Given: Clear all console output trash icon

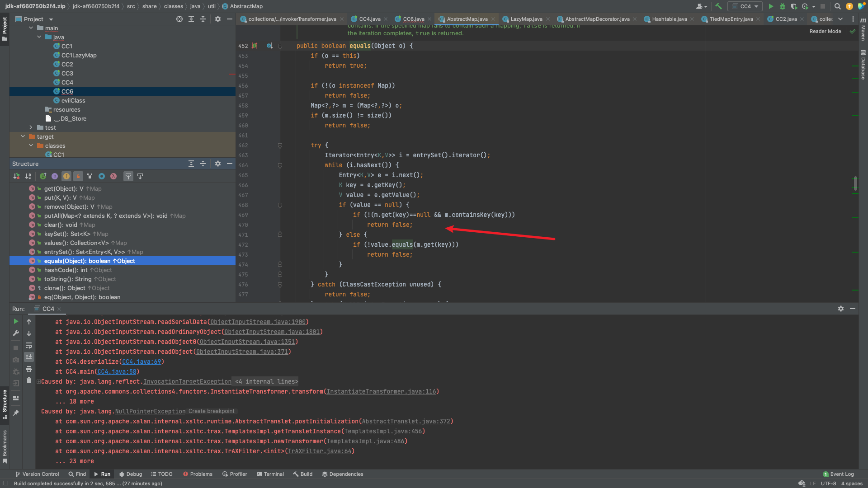Looking at the screenshot, I should pyautogui.click(x=29, y=380).
